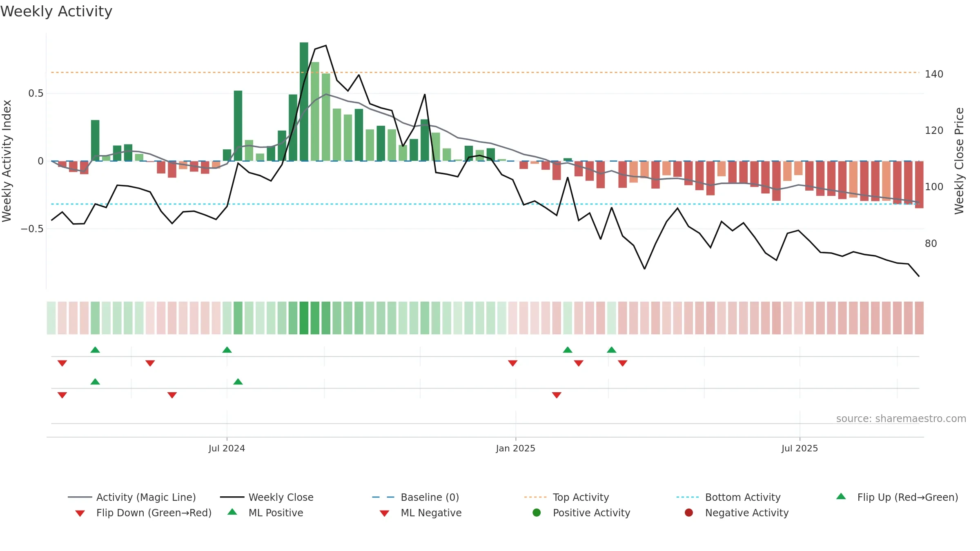Screen dimensions: 980x551
Task: Click the ML Positive green triangle legend icon
Action: pyautogui.click(x=232, y=512)
